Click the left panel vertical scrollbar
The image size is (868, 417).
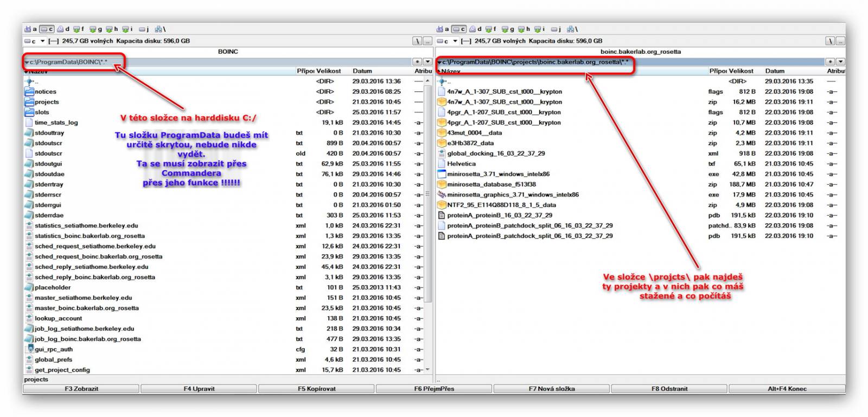(428, 224)
